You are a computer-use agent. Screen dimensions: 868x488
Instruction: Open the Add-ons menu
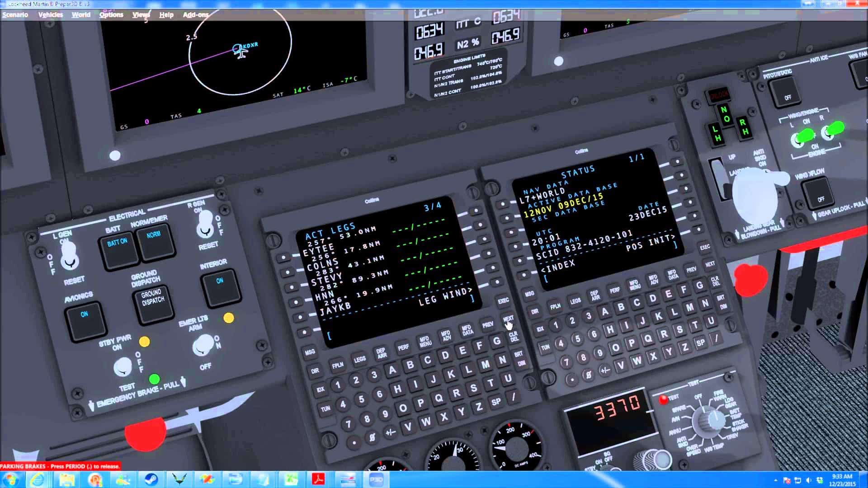(x=195, y=14)
